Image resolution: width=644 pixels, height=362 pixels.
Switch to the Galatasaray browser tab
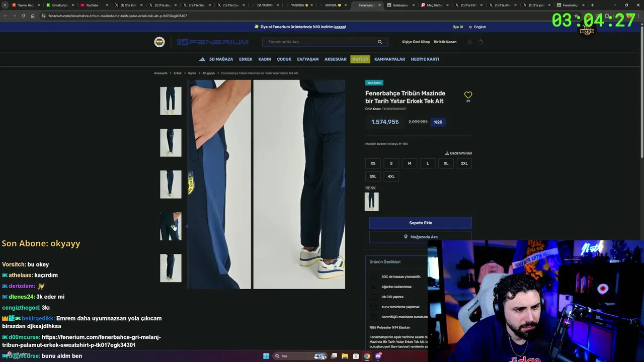click(x=401, y=5)
